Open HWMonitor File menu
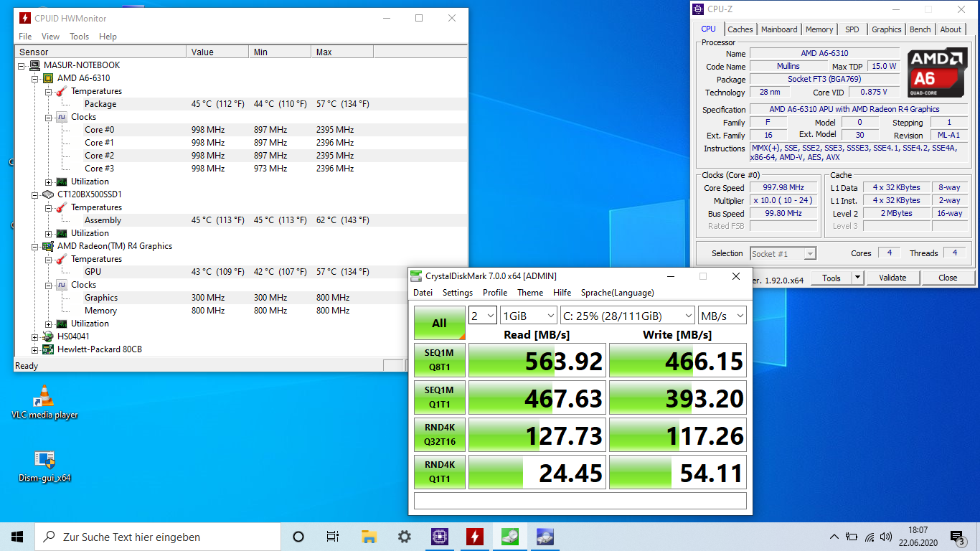 click(25, 37)
